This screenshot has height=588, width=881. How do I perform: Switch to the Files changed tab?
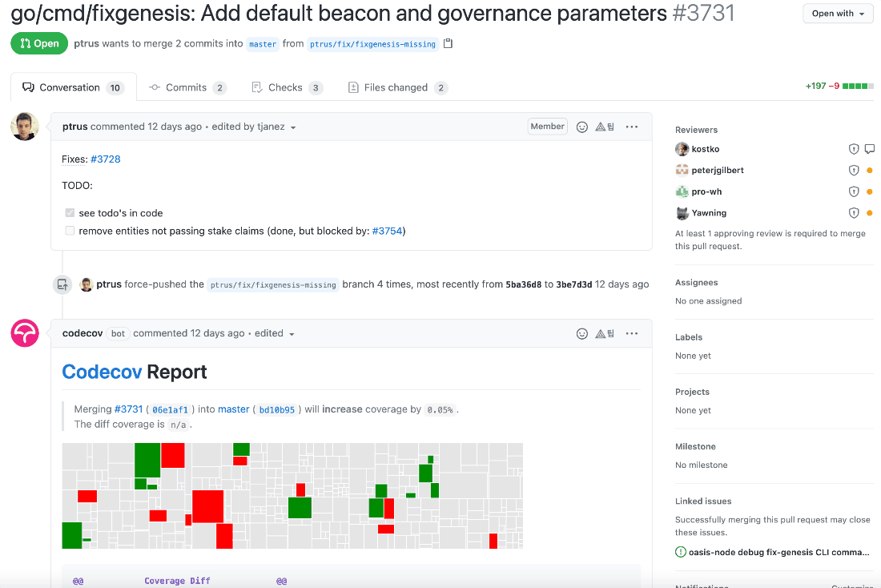tap(398, 87)
